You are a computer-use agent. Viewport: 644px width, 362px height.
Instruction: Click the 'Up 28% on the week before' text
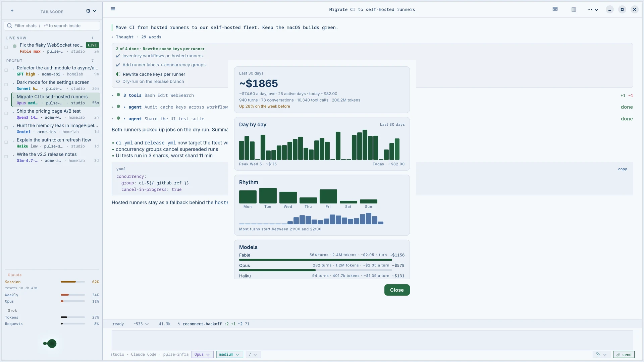point(264,106)
